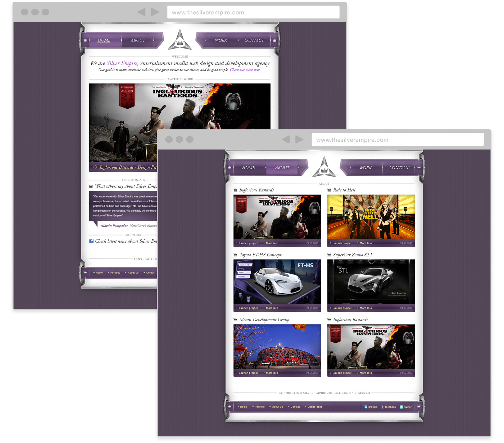Screen dimensions: 504x443
Task: Launch project under Ride to Hell
Action: (x=342, y=243)
